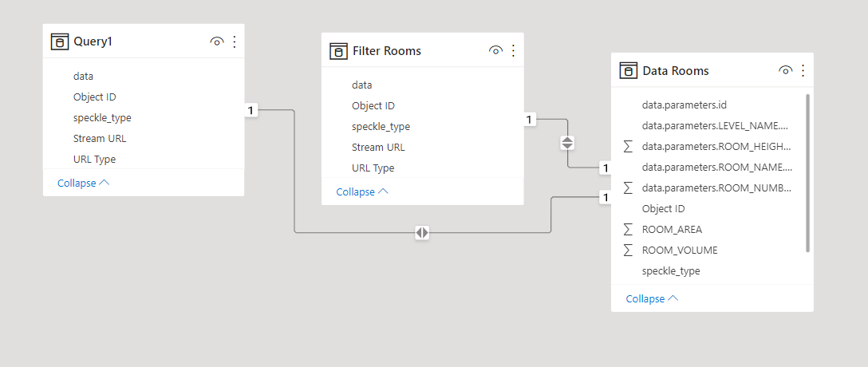Click the Query1 table icon
Image resolution: width=868 pixels, height=367 pixels.
tap(59, 42)
